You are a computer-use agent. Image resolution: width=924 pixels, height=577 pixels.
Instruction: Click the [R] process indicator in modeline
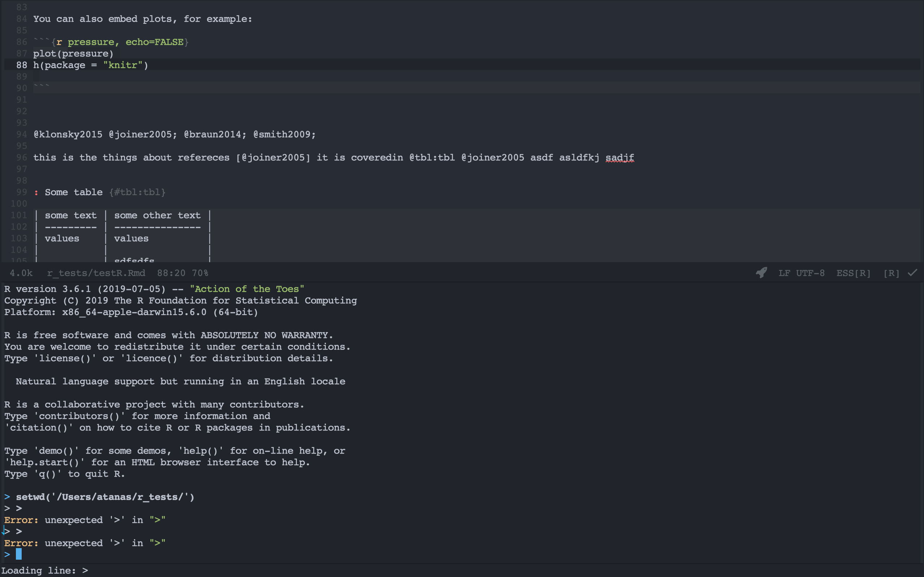pos(891,273)
